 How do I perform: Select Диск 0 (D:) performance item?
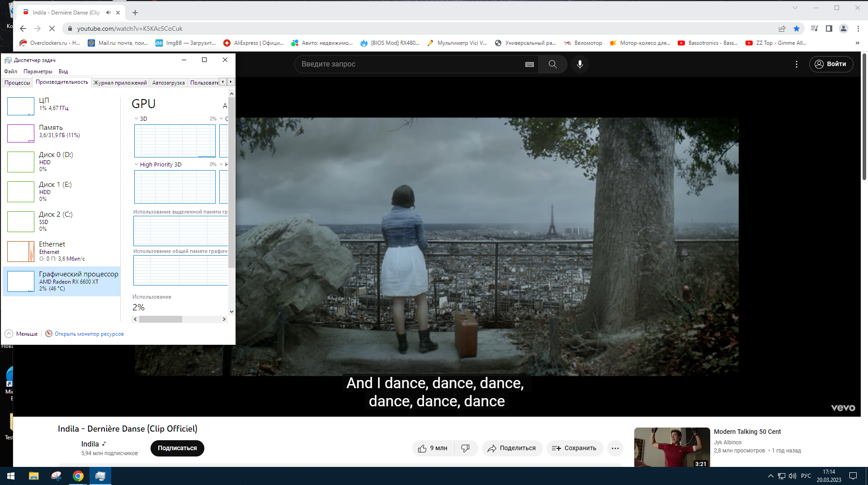tap(61, 162)
